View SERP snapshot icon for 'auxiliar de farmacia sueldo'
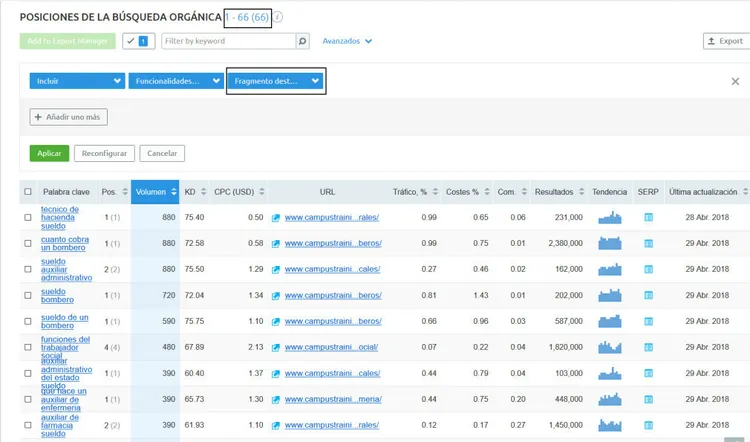Viewport: 750px width, 442px height. point(649,425)
